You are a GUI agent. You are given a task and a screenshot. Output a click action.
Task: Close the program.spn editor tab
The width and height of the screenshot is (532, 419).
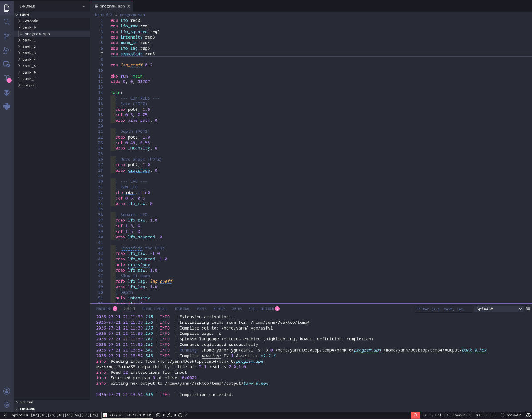129,6
